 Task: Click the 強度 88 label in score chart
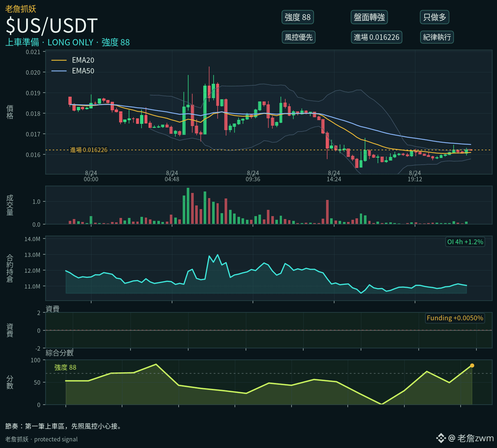coord(65,367)
